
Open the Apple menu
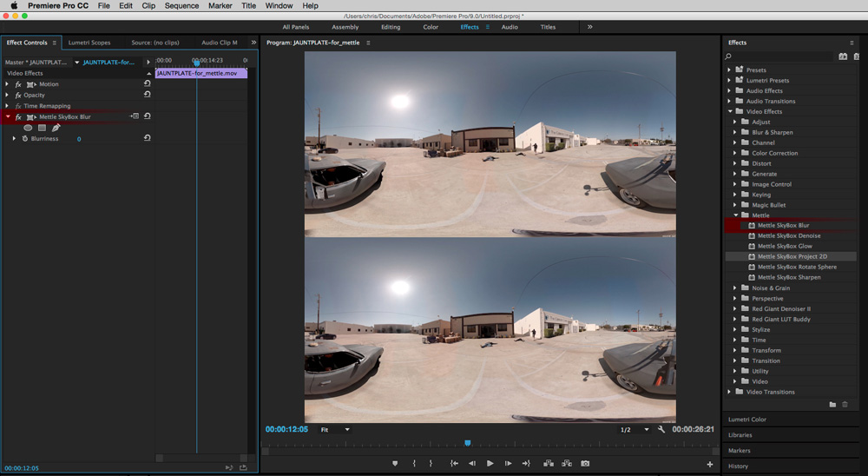pos(14,5)
